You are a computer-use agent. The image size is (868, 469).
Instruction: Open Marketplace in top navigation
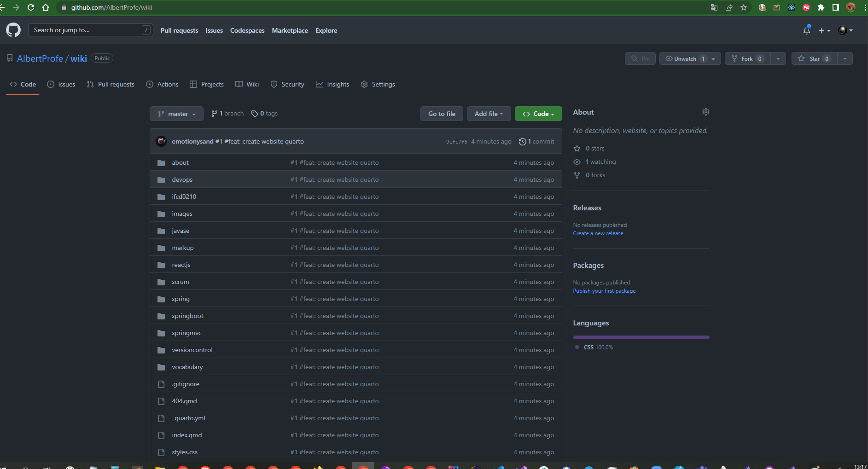[x=290, y=30]
